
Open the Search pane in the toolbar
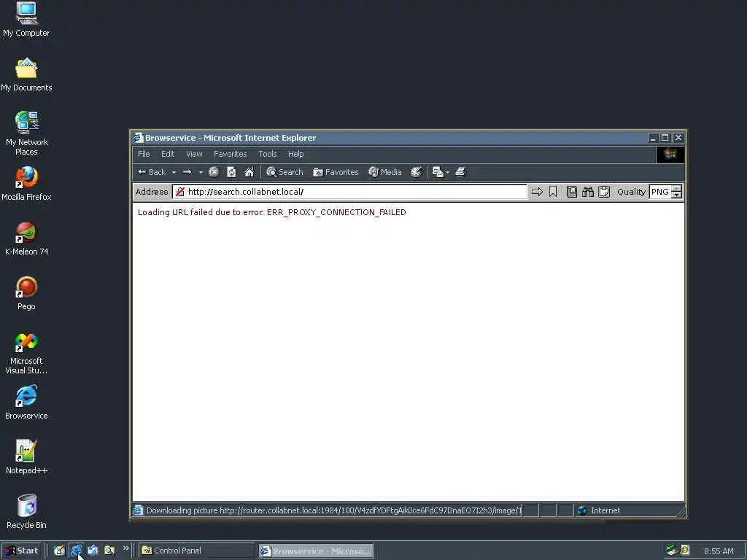coord(285,172)
